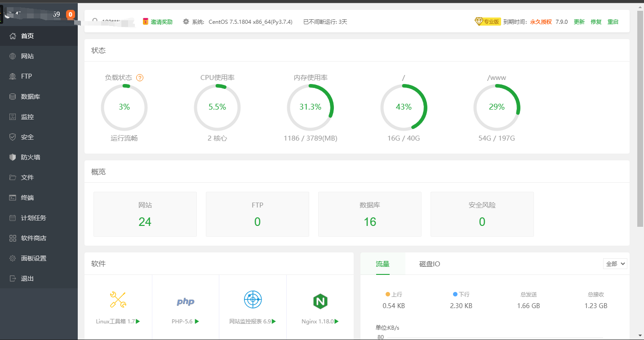
Task: Click the 安全 shield icon
Action: click(13, 137)
